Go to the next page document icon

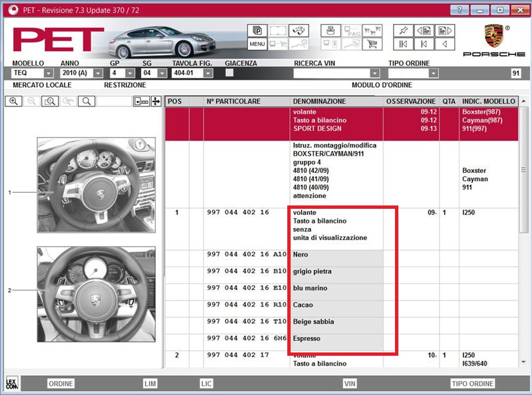(445, 31)
